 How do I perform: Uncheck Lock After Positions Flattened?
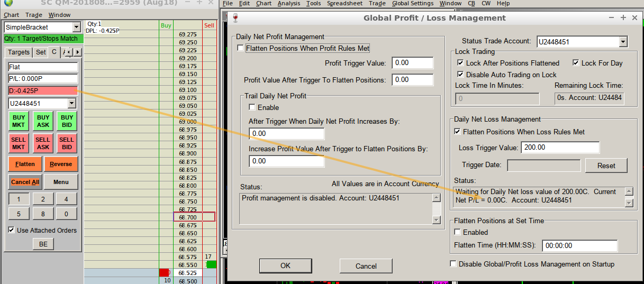[461, 63]
